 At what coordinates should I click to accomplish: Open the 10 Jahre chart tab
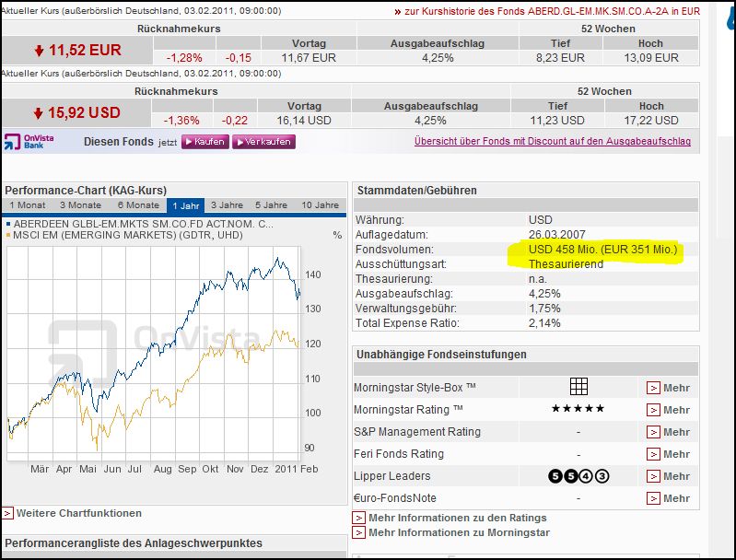[x=321, y=205]
